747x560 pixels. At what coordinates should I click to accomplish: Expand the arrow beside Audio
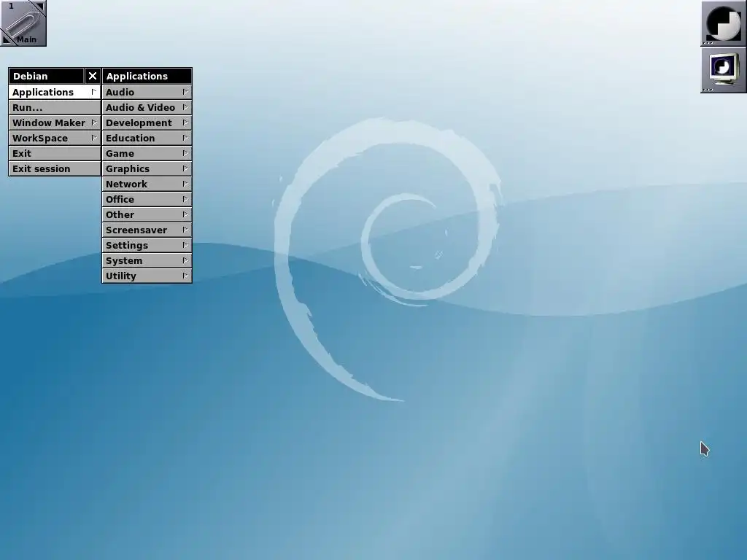click(x=185, y=92)
